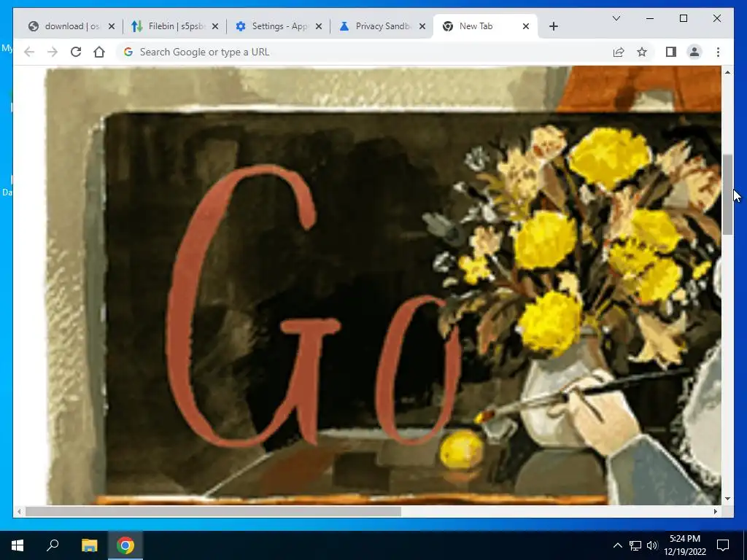Viewport: 747px width, 560px height.
Task: Click the vertical scrollbar up arrow
Action: click(727, 72)
